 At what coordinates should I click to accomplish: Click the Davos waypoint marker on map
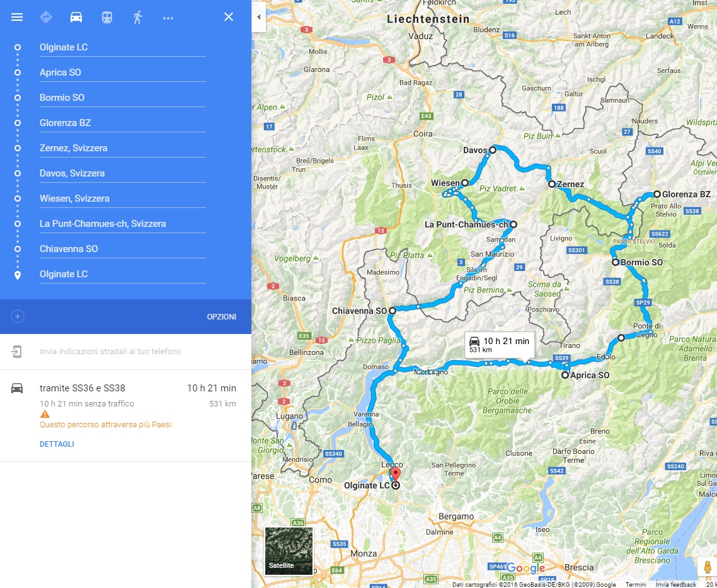(x=493, y=150)
